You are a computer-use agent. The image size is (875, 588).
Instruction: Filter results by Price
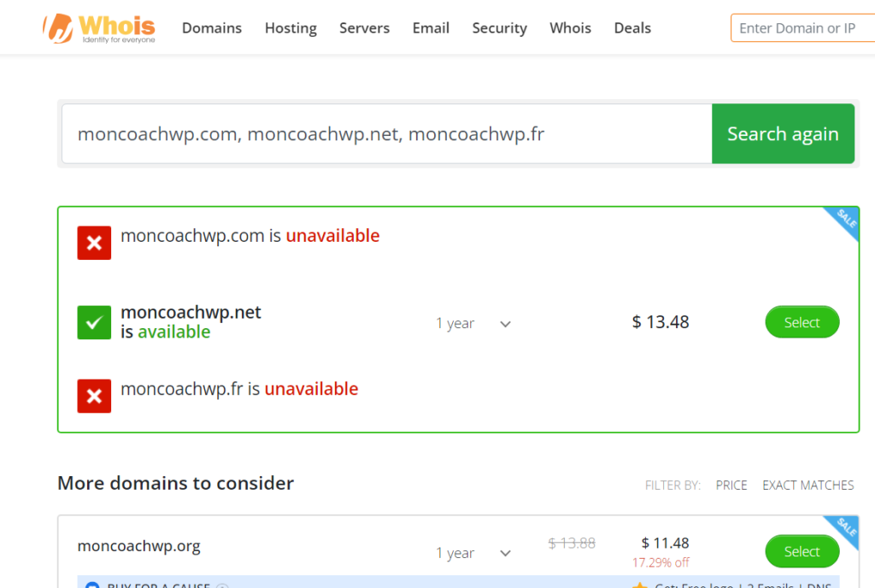731,485
